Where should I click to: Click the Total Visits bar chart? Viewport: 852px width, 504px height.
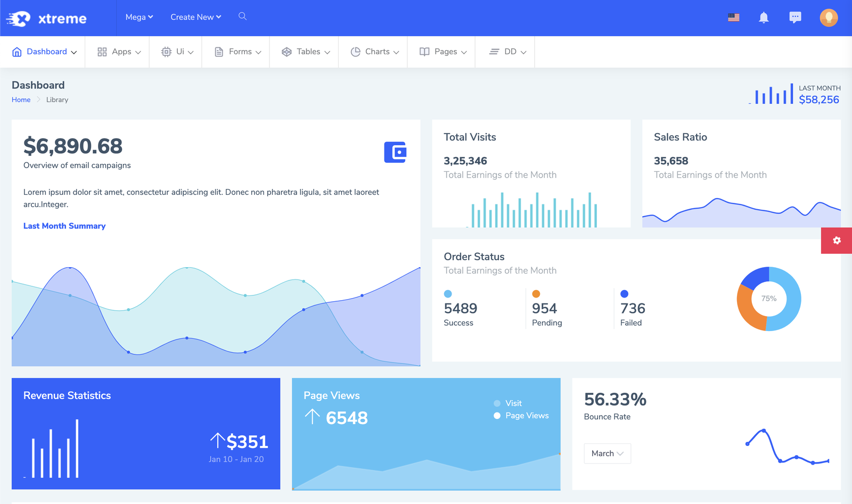pos(531,210)
